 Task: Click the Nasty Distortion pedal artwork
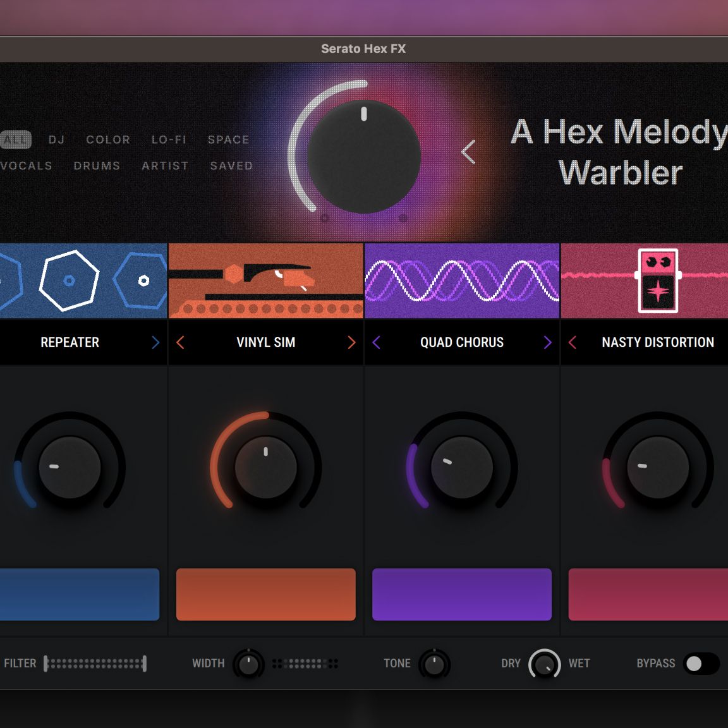[645, 281]
